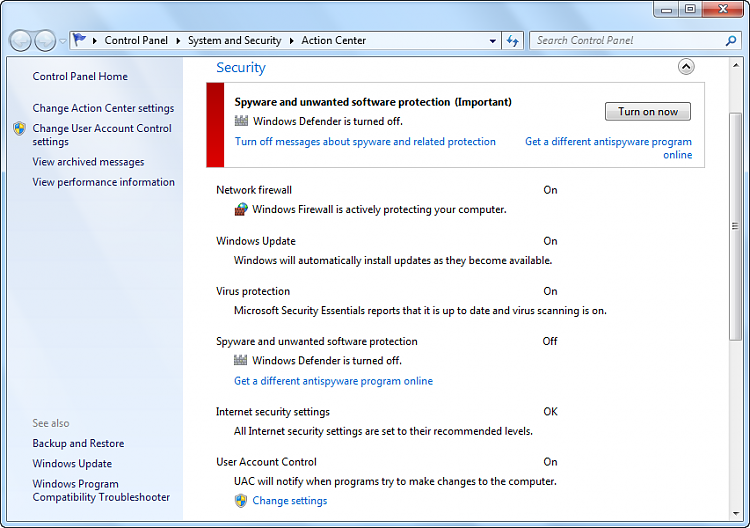Select the Control Panel breadcrumb
This screenshot has width=750, height=528.
tap(136, 41)
